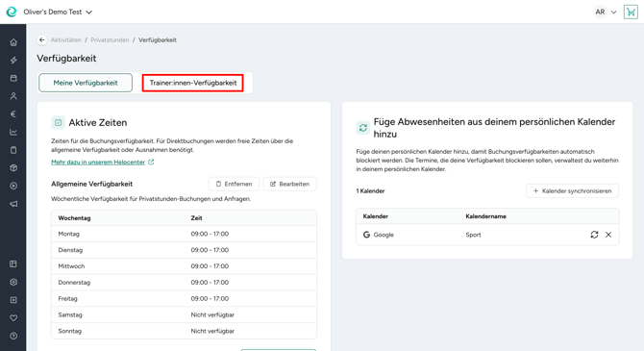Open the chart analytics sidebar icon

(13, 132)
